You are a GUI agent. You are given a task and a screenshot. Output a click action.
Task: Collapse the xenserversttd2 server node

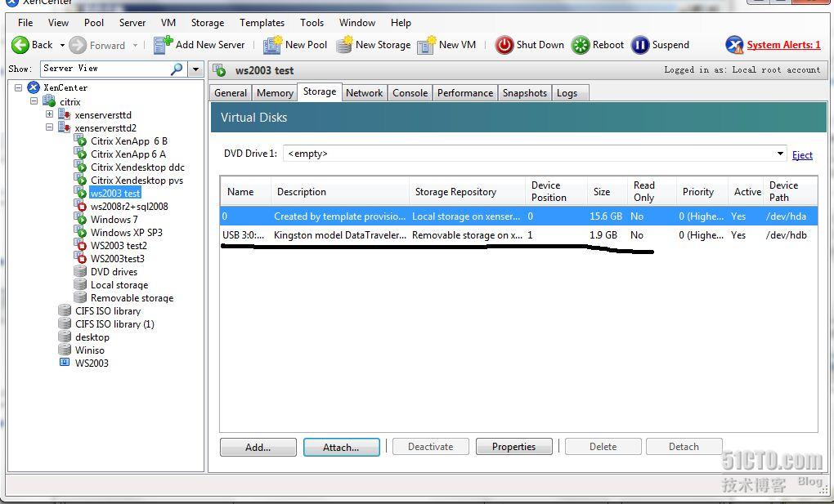tap(49, 127)
